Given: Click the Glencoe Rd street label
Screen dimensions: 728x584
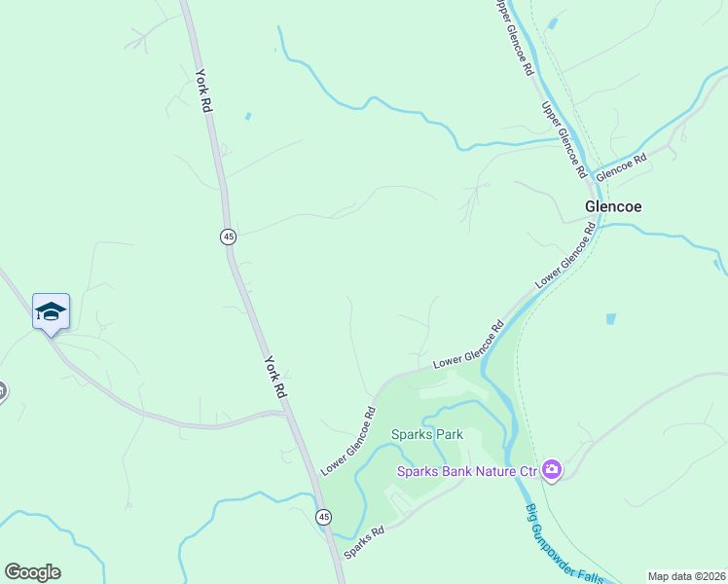Looking at the screenshot, I should (621, 167).
